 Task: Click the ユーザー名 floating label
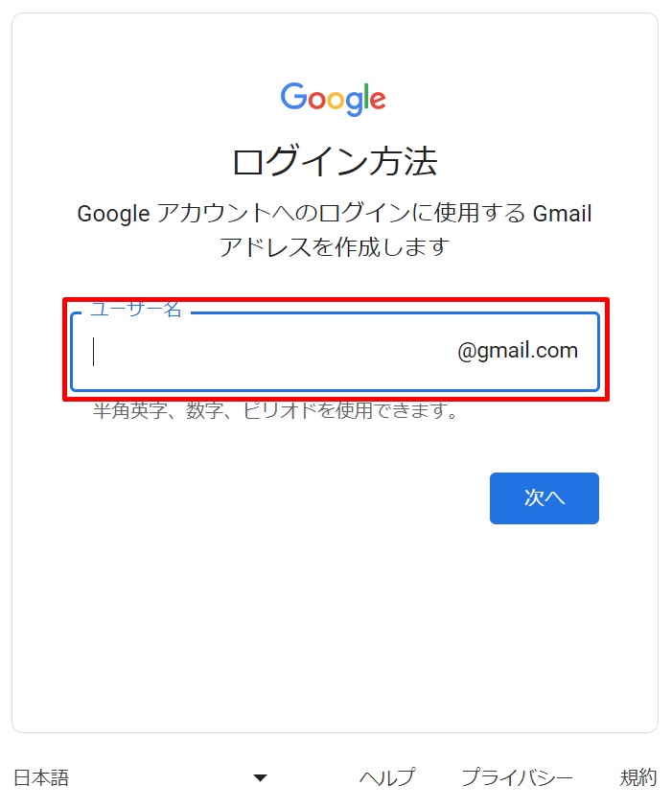pos(136,309)
